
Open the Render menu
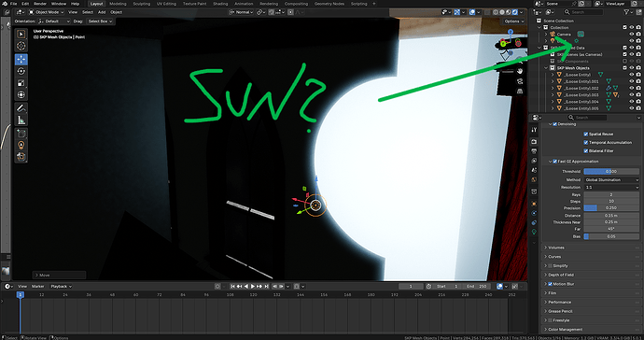[x=40, y=4]
